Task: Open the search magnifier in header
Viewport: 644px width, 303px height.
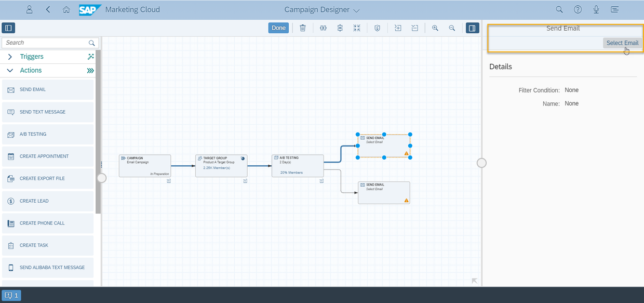Action: (x=559, y=9)
